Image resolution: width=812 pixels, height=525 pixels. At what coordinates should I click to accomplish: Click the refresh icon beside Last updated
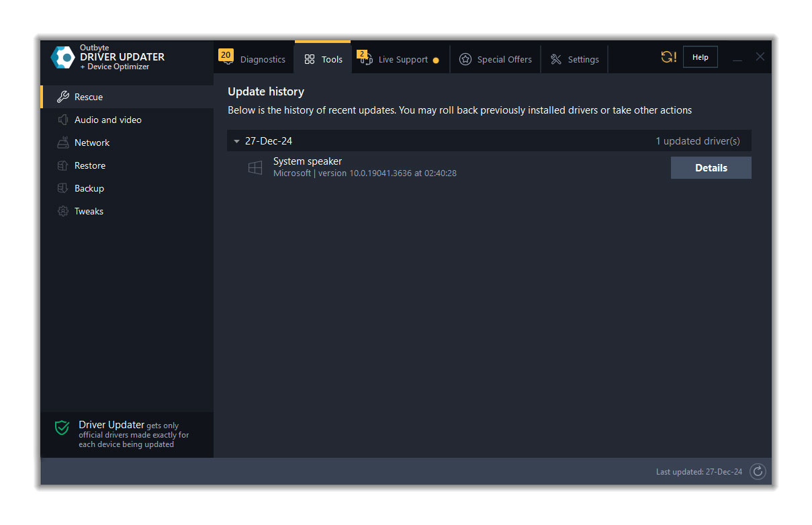pos(758,472)
